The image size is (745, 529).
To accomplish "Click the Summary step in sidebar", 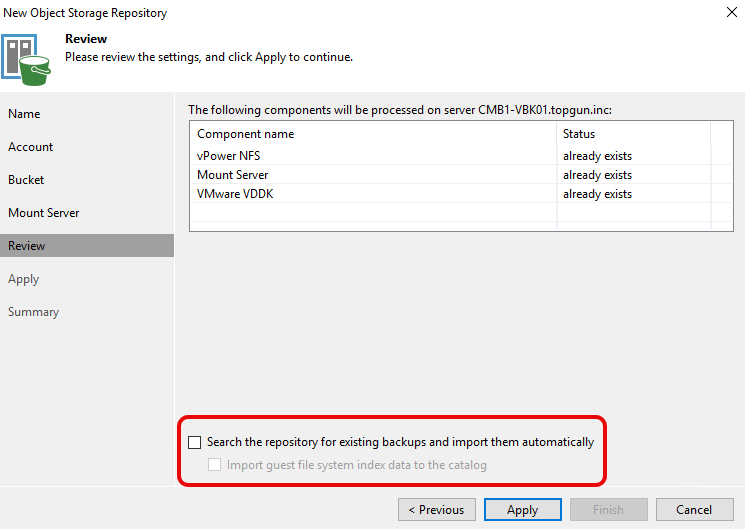I will point(34,312).
